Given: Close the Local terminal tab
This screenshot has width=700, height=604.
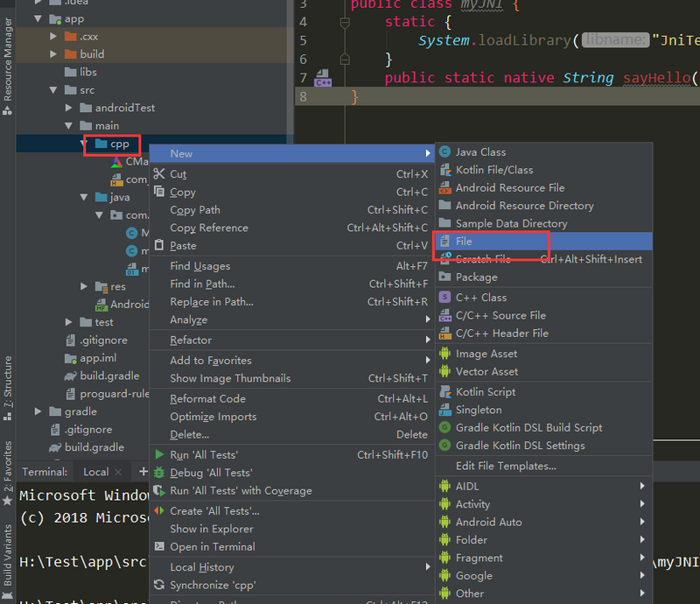Looking at the screenshot, I should click(x=118, y=472).
